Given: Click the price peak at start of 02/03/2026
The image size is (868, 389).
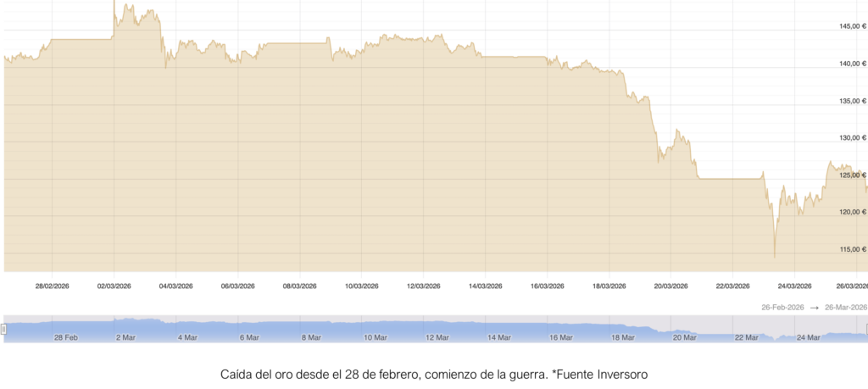Looking at the screenshot, I should coord(114,3).
